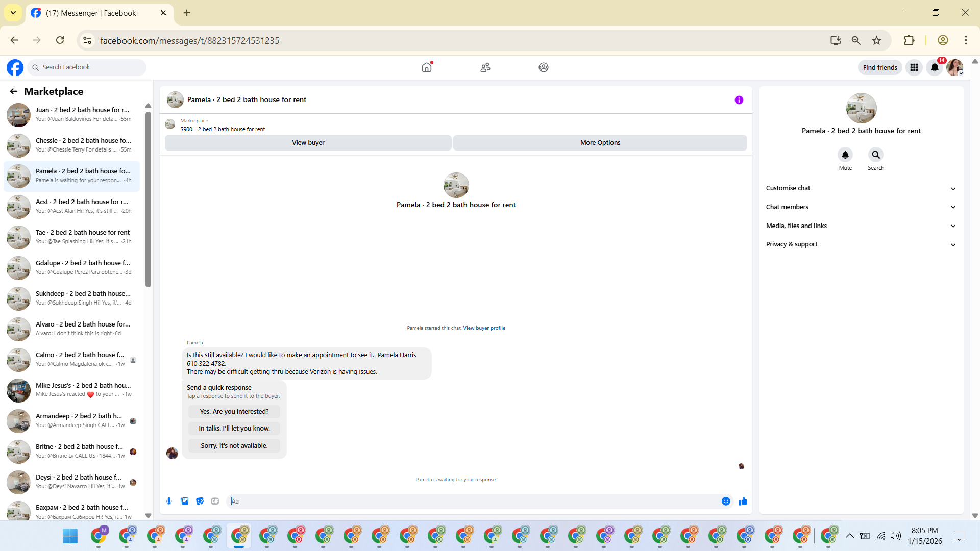Click the voice clip microphone icon

[x=169, y=502]
